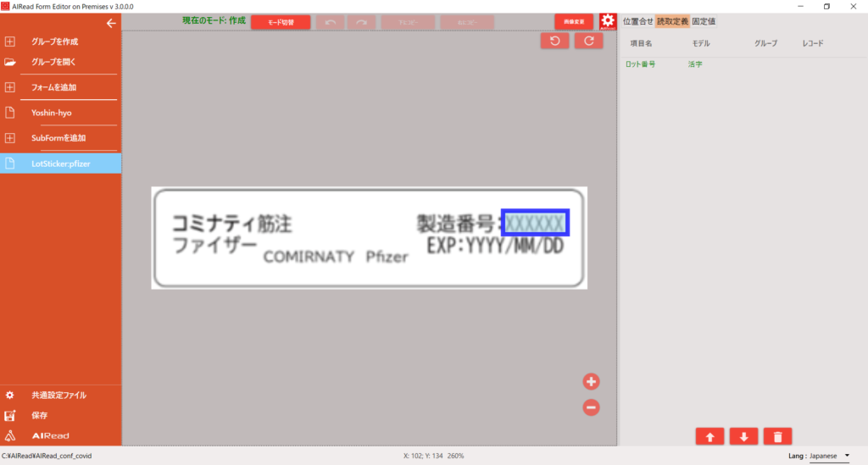
Task: Open the AIRead settings gear icon
Action: [x=608, y=21]
